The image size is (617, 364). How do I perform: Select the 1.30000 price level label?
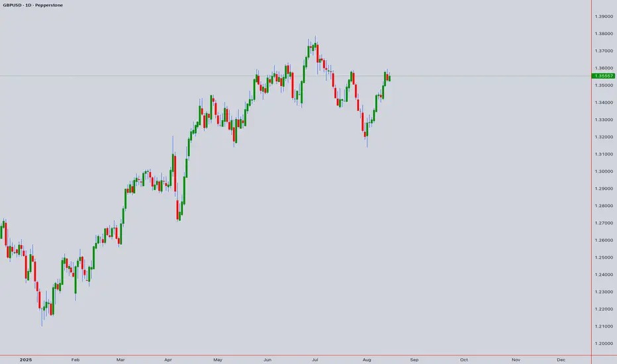click(604, 171)
